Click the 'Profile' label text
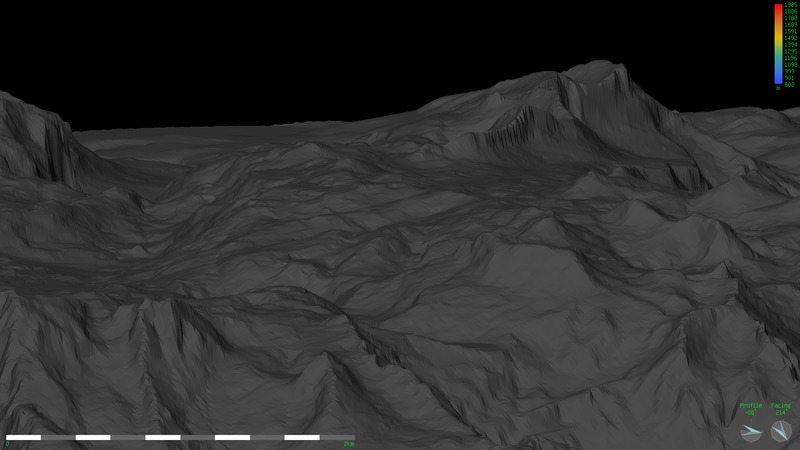 click(x=751, y=406)
